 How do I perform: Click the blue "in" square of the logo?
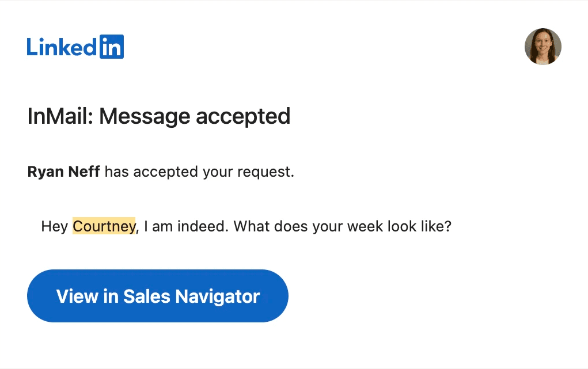112,47
